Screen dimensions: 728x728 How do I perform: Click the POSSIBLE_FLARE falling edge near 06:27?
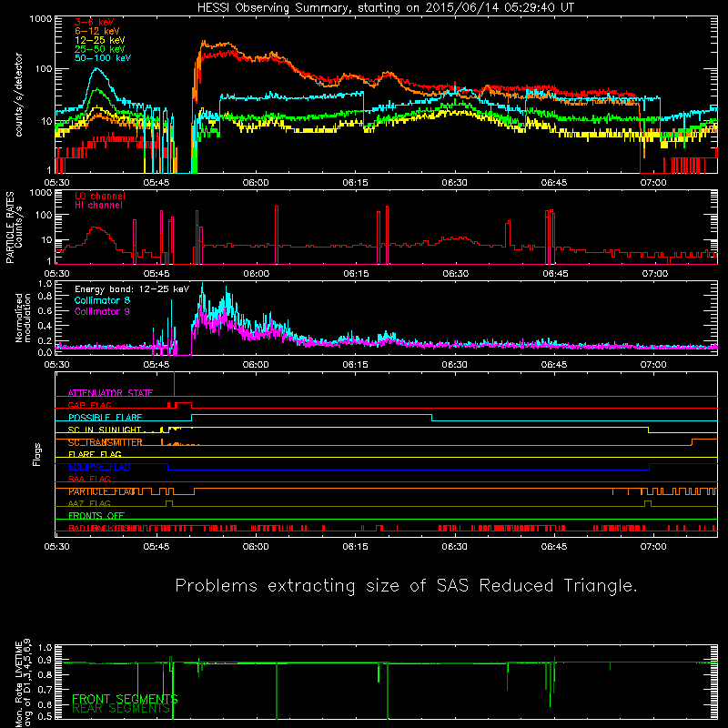431,418
